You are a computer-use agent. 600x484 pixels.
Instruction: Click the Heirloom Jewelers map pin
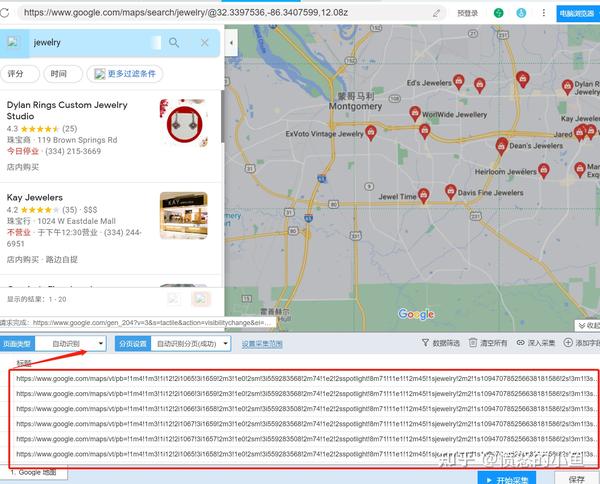point(543,170)
